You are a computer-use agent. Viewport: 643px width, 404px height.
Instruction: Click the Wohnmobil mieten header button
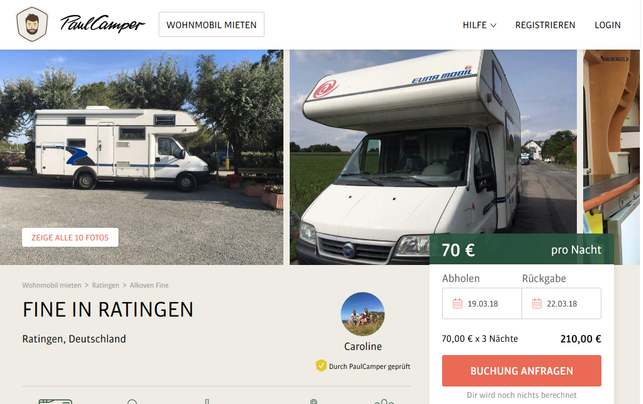(x=212, y=25)
